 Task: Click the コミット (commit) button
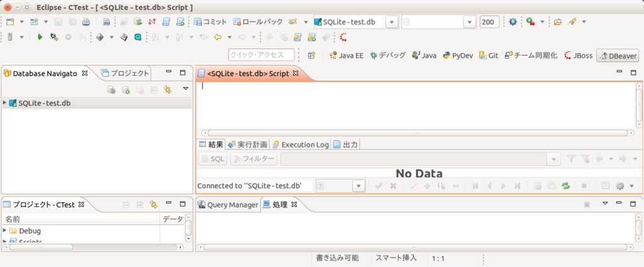click(x=210, y=22)
